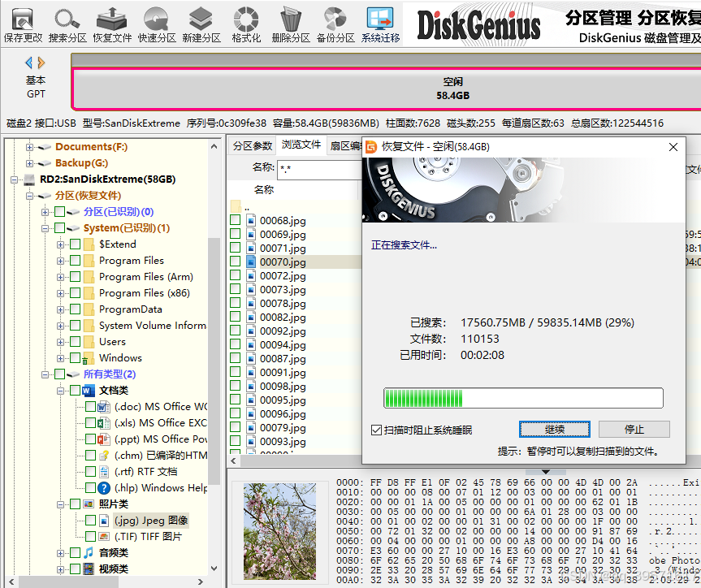
Task: Click the Windows folder icon in tree
Action: click(x=89, y=357)
